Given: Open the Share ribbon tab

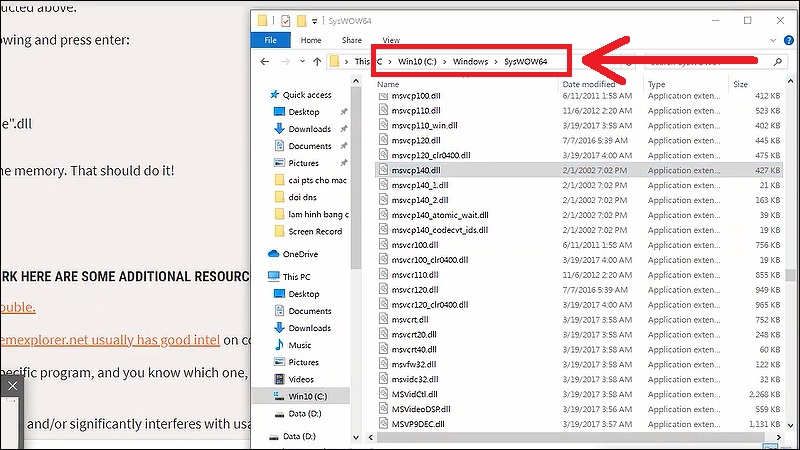Looking at the screenshot, I should [352, 40].
